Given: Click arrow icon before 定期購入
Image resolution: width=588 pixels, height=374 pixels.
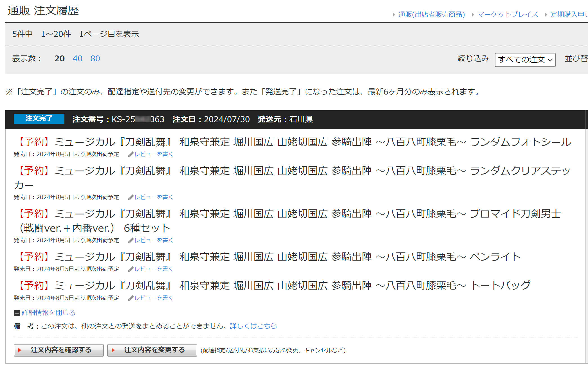Looking at the screenshot, I should click(x=546, y=15).
